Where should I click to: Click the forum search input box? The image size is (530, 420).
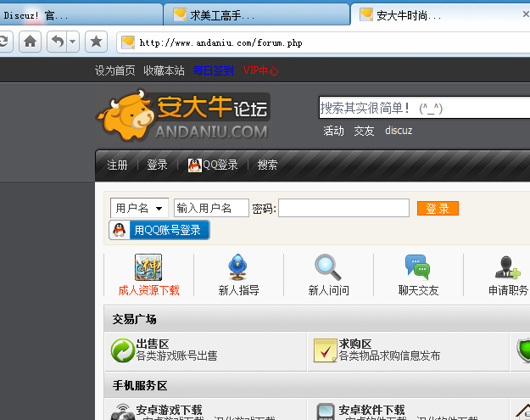pos(424,108)
